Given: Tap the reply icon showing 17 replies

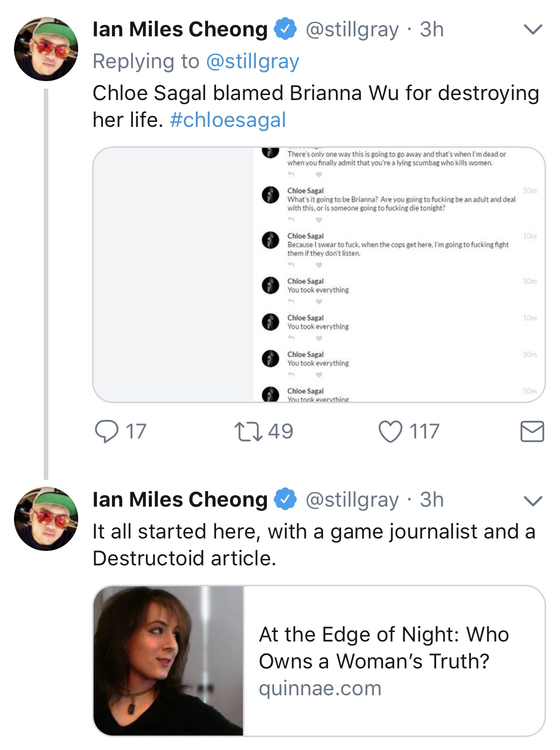Looking at the screenshot, I should click(107, 431).
